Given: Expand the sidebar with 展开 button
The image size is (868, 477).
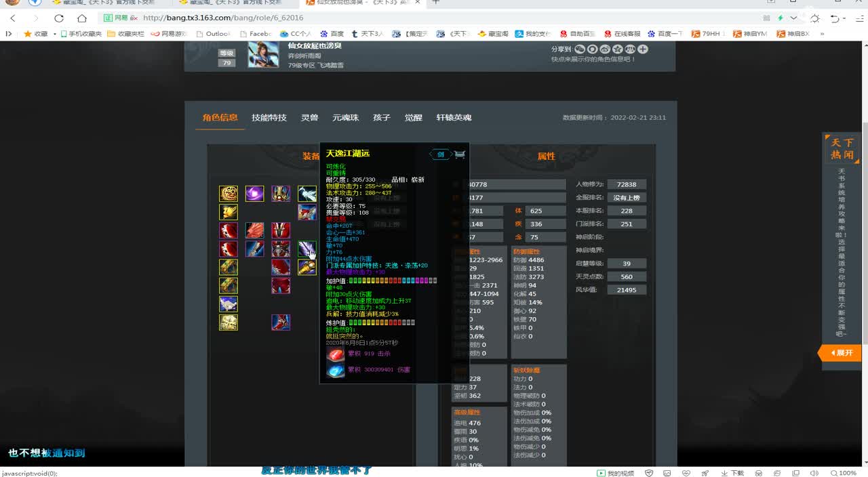Looking at the screenshot, I should [x=840, y=353].
